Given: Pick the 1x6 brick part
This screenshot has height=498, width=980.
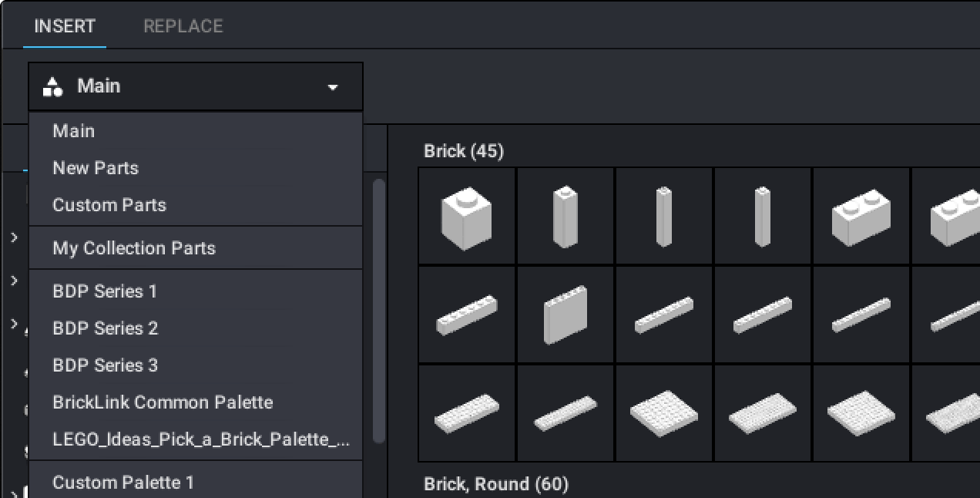Looking at the screenshot, I should point(465,314).
